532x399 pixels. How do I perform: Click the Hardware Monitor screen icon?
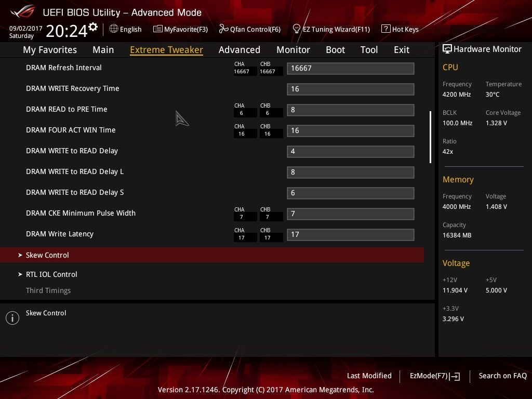pyautogui.click(x=447, y=49)
